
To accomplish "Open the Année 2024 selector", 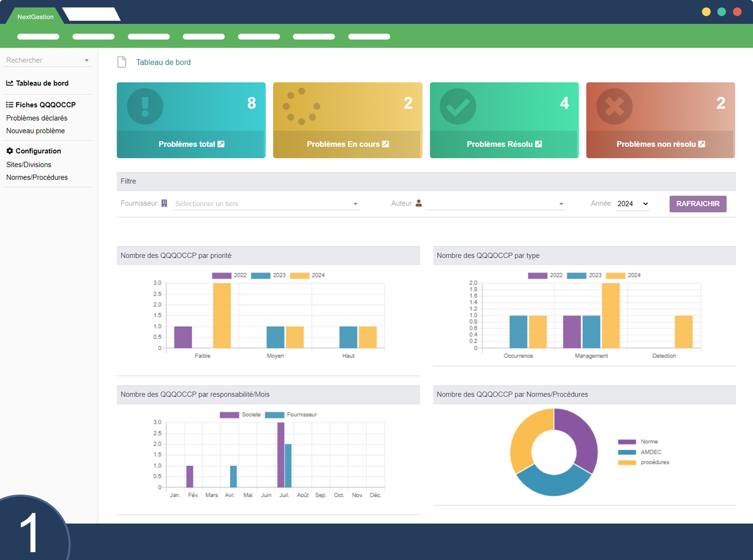I will pos(632,204).
